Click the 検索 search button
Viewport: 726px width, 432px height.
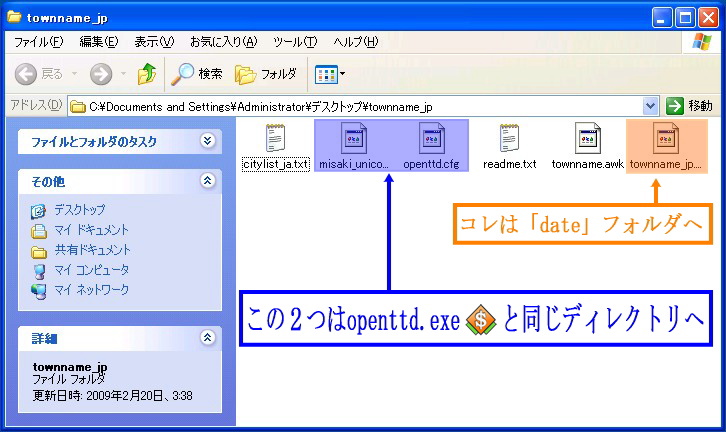[x=196, y=74]
